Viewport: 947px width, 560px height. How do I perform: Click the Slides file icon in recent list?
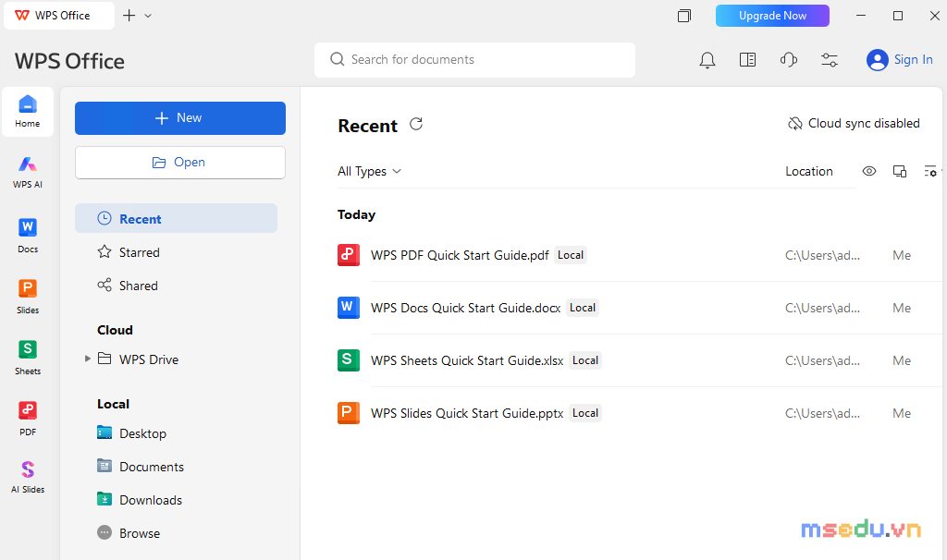[x=349, y=413]
